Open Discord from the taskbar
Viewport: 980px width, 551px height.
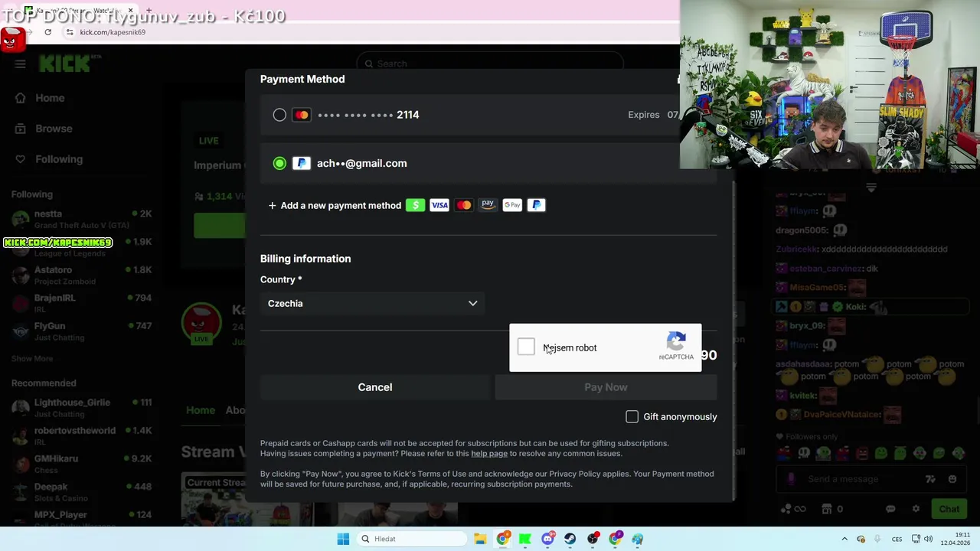(547, 539)
